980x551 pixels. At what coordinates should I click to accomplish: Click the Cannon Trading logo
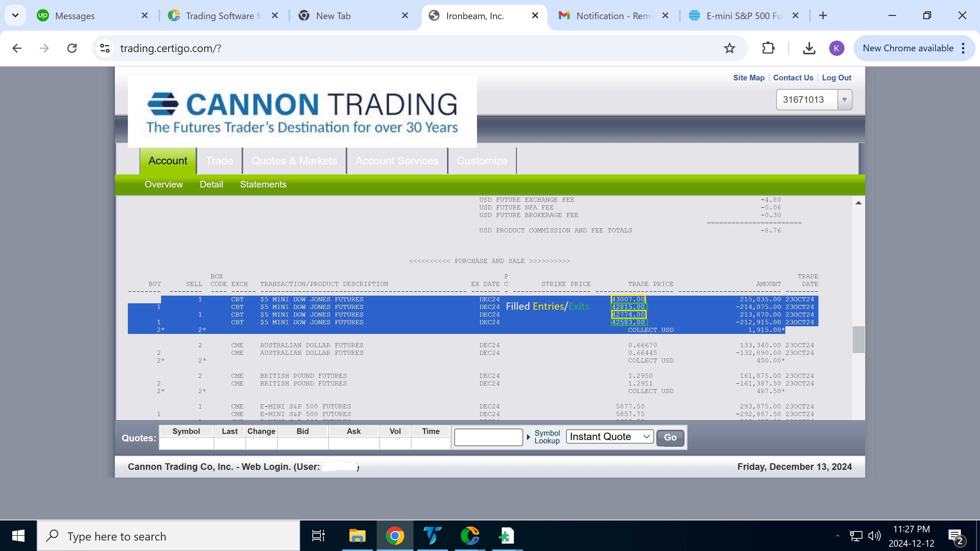pos(302,112)
